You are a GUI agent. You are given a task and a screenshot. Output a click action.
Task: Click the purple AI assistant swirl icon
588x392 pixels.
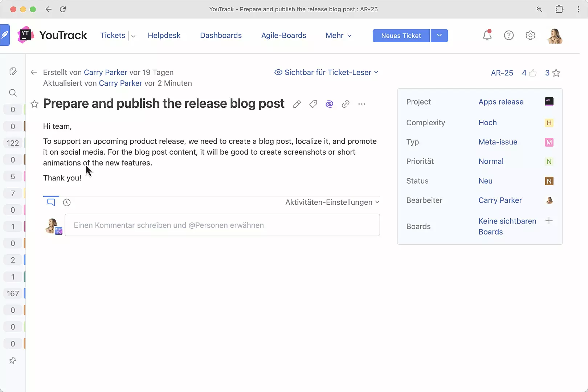(329, 104)
